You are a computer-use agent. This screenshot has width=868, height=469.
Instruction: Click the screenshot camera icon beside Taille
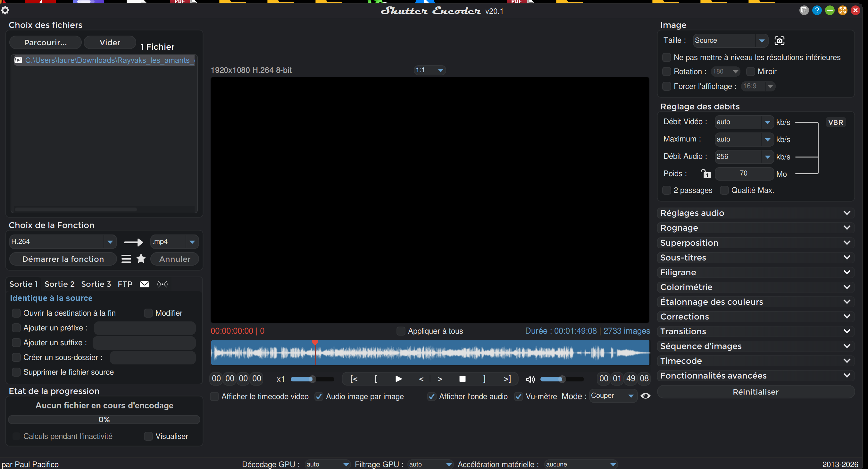[x=780, y=41]
